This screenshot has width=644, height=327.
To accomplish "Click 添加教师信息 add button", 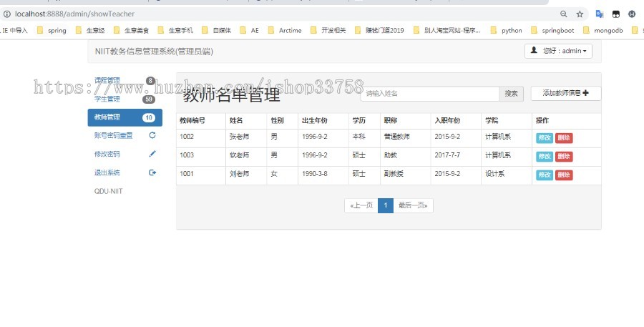I will [x=566, y=93].
